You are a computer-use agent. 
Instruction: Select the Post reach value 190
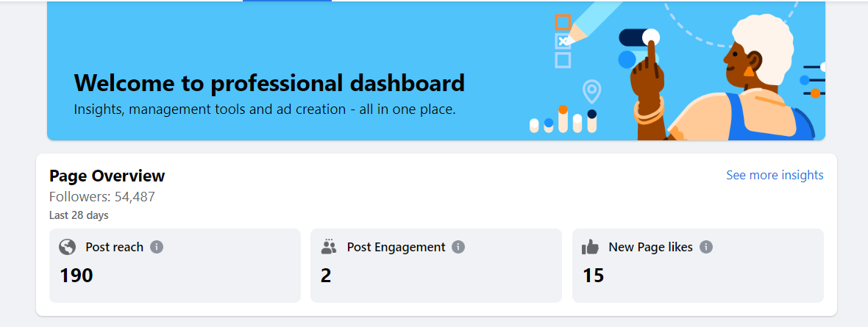77,276
